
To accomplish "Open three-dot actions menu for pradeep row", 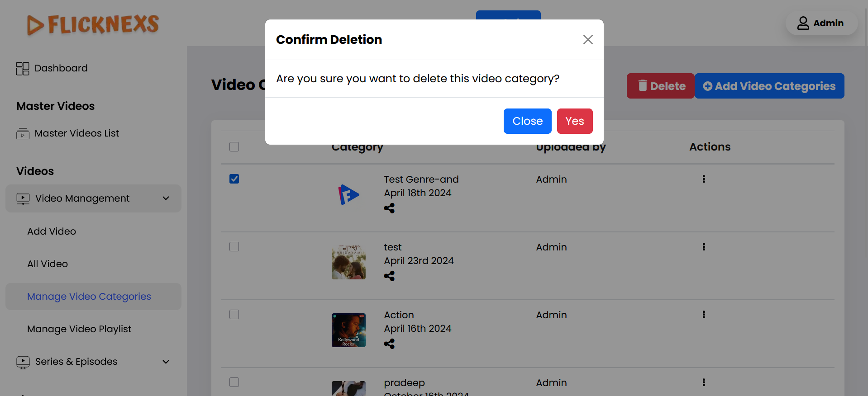I will coord(703,382).
